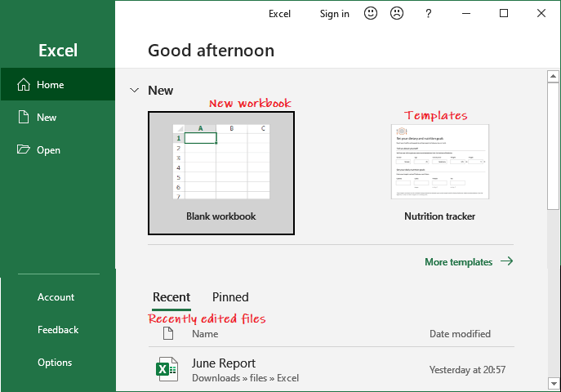
Task: Click the New blank page icon in sidebar
Action: [24, 117]
